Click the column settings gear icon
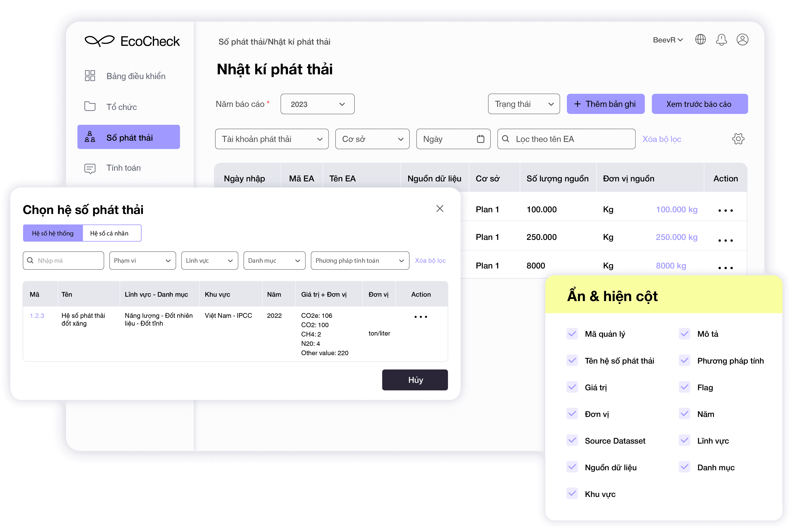Screen dimensions: 794x532 pos(738,139)
